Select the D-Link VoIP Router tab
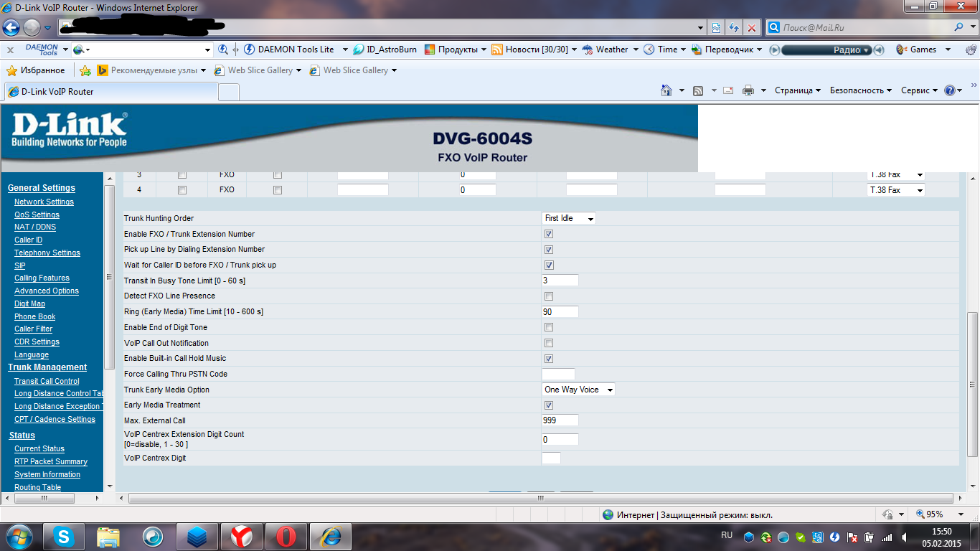The image size is (980, 551). pos(110,92)
